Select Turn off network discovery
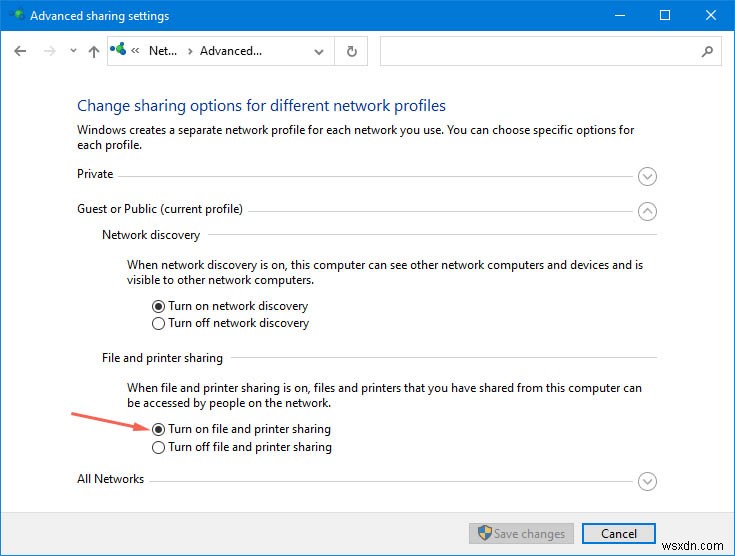The image size is (735, 556). point(158,323)
